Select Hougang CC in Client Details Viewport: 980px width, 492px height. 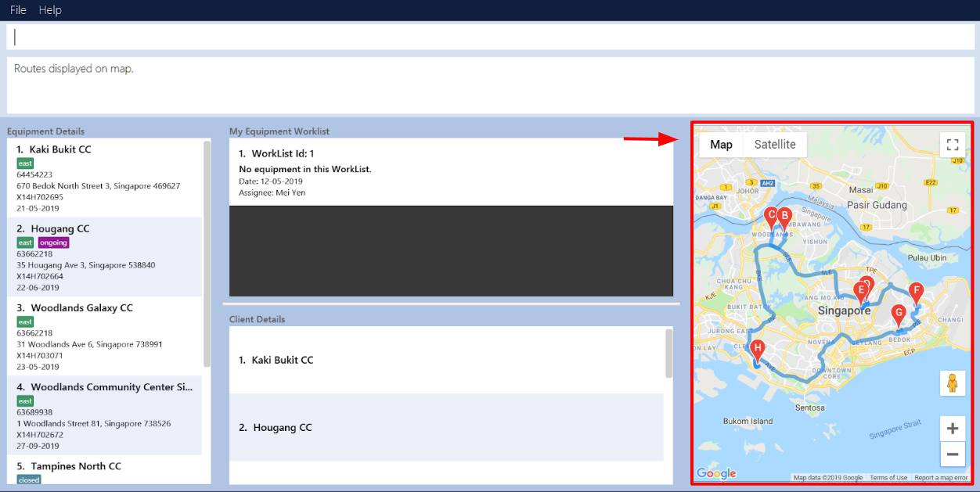[x=446, y=427]
